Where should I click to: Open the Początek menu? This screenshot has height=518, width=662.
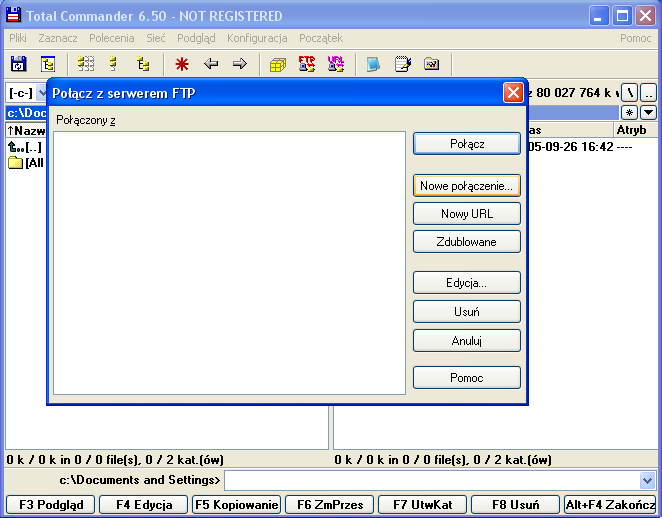coord(321,38)
